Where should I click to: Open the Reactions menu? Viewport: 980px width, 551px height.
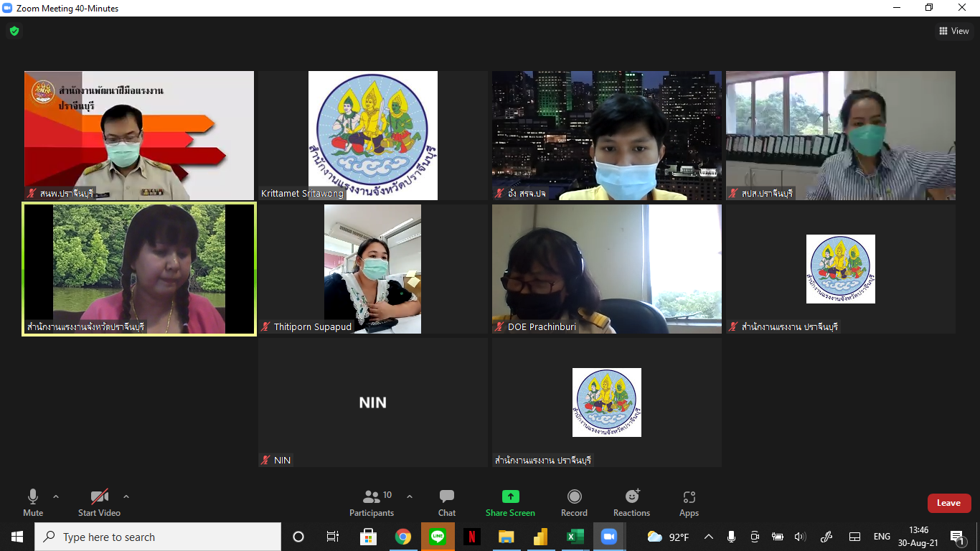point(631,502)
